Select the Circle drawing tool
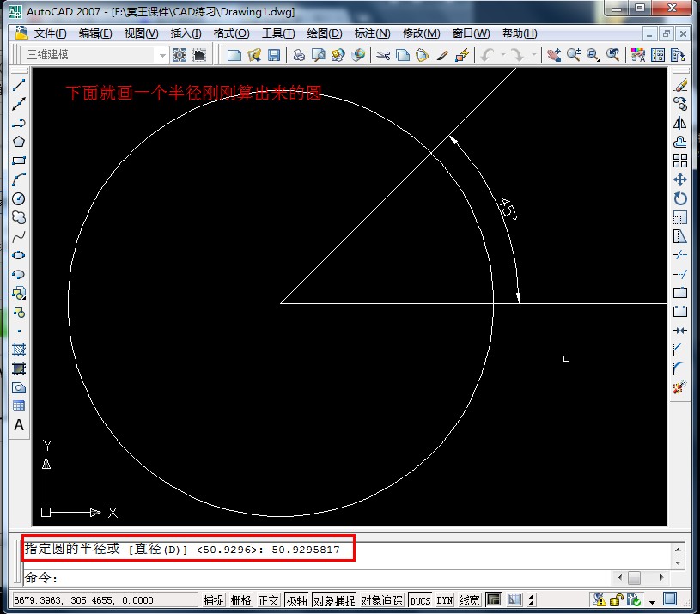 pyautogui.click(x=19, y=198)
